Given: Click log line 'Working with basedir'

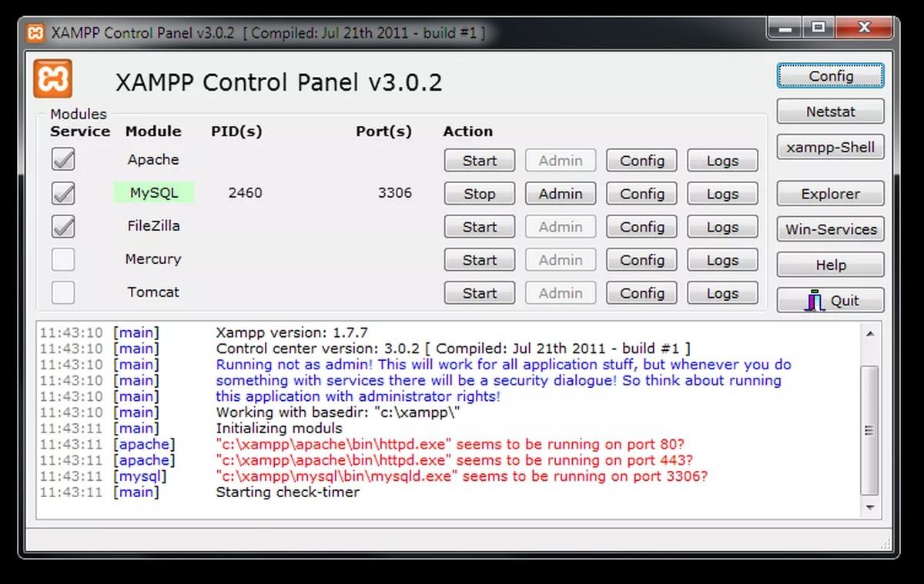Looking at the screenshot, I should pyautogui.click(x=338, y=412).
